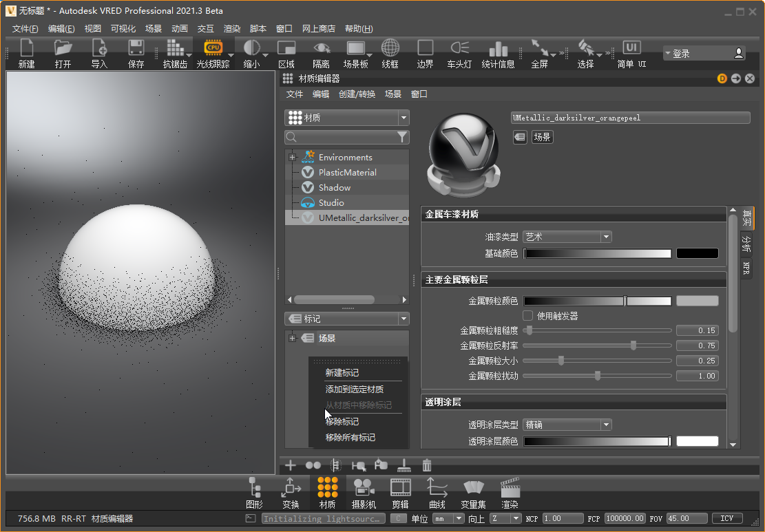Viewport: 765px width, 532px height.
Task: Open the 曲线 curve editor module
Action: 437,493
